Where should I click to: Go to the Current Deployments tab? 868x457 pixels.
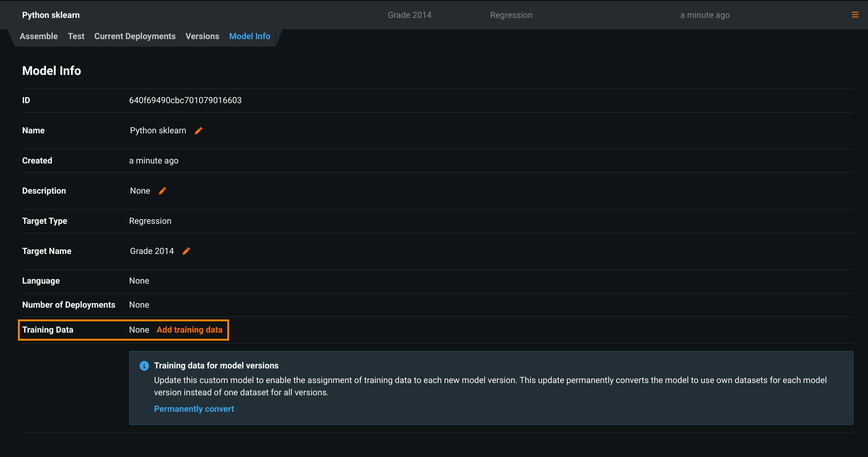pos(135,36)
